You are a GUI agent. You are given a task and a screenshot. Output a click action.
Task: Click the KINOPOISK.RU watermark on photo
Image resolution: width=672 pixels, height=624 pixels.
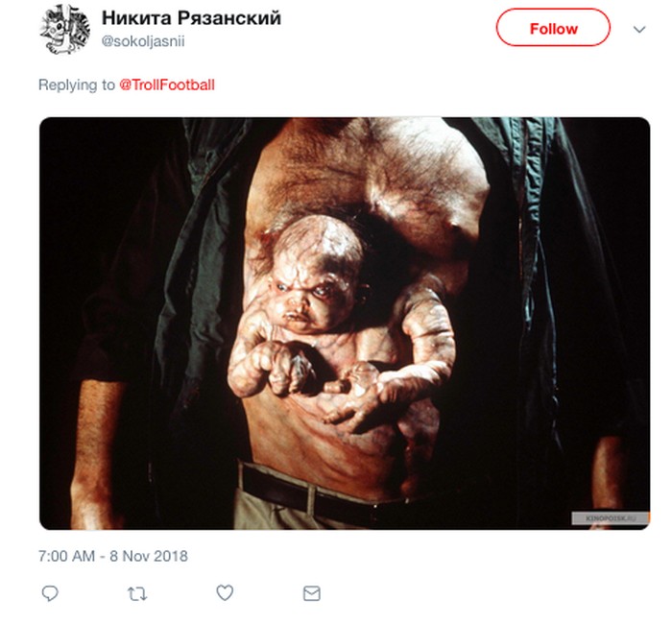[x=612, y=517]
